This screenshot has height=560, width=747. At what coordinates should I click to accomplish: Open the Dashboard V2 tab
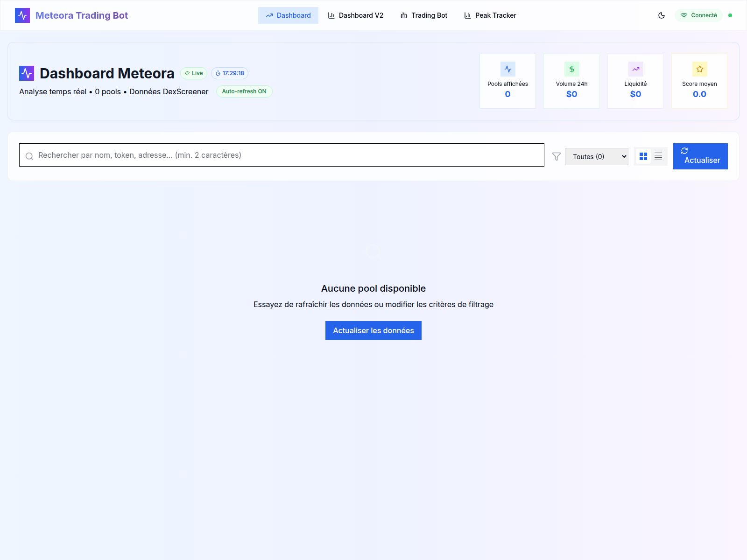pyautogui.click(x=356, y=15)
